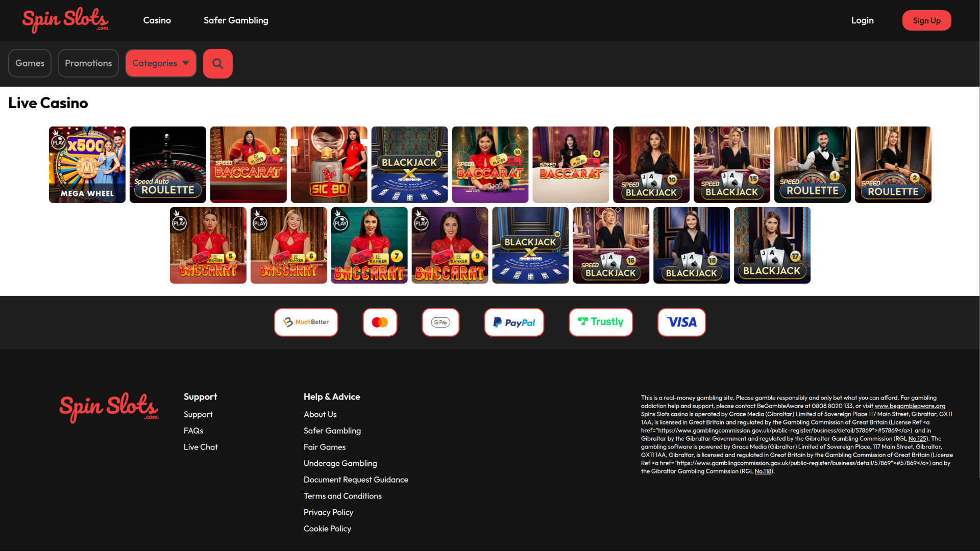
Task: Select the MuchBetter payment icon
Action: click(306, 322)
